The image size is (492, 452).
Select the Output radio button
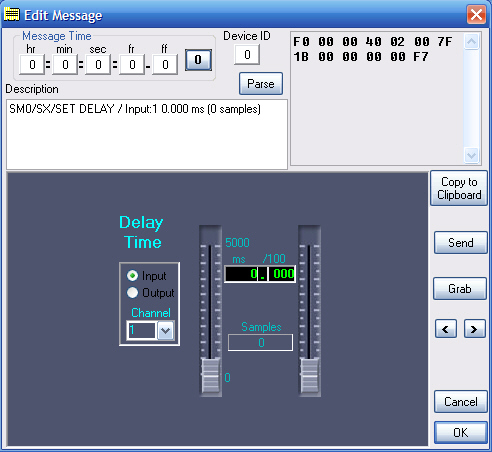point(132,293)
